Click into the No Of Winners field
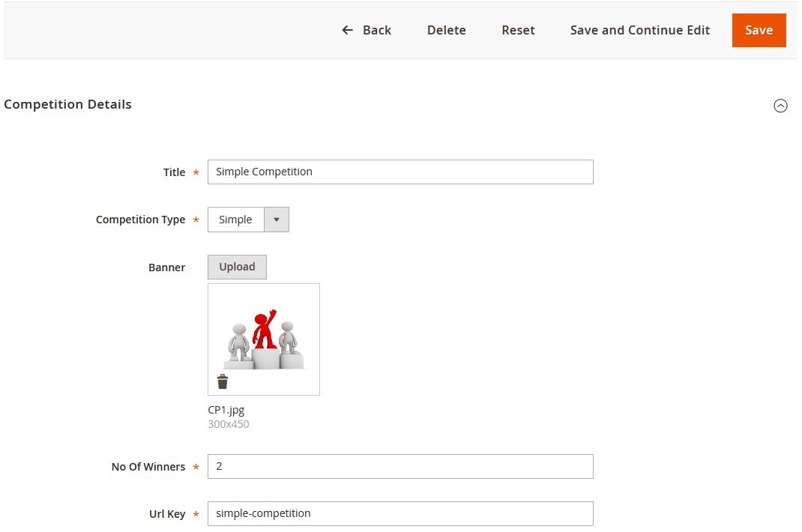The width and height of the screenshot is (802, 532). pyautogui.click(x=400, y=466)
